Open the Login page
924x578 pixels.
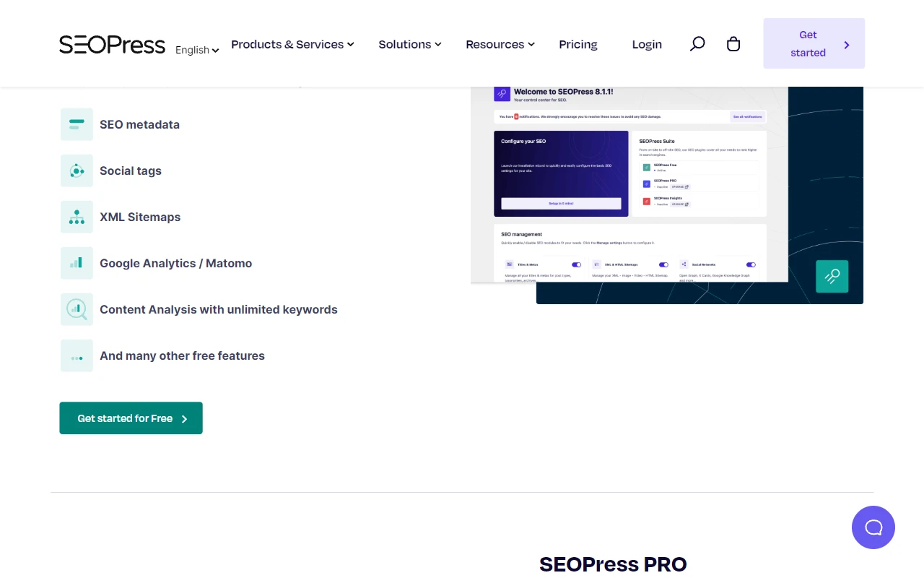pyautogui.click(x=647, y=44)
